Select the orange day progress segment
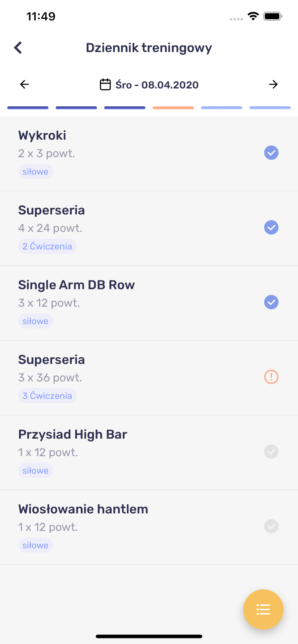Screen dimensions: 298x644 [x=173, y=108]
